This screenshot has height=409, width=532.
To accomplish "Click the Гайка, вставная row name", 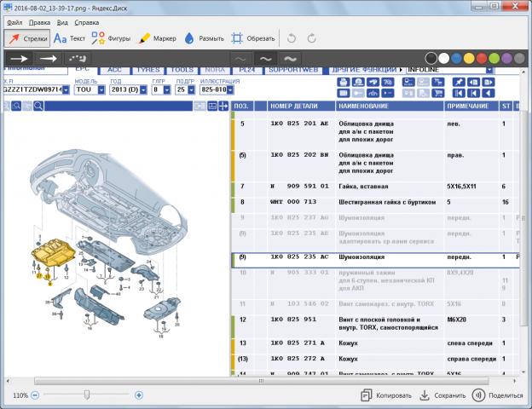I will tap(363, 187).
